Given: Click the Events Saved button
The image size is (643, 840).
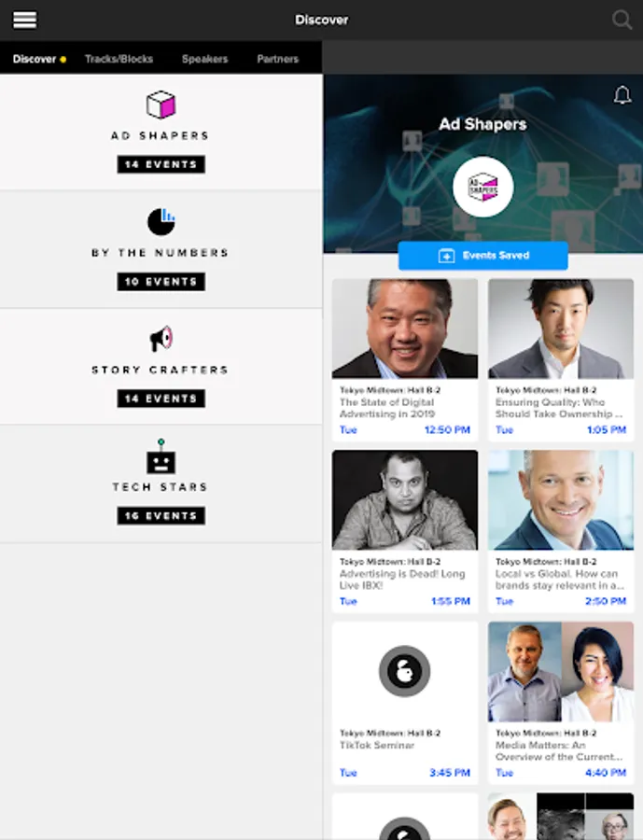Looking at the screenshot, I should [x=482, y=256].
